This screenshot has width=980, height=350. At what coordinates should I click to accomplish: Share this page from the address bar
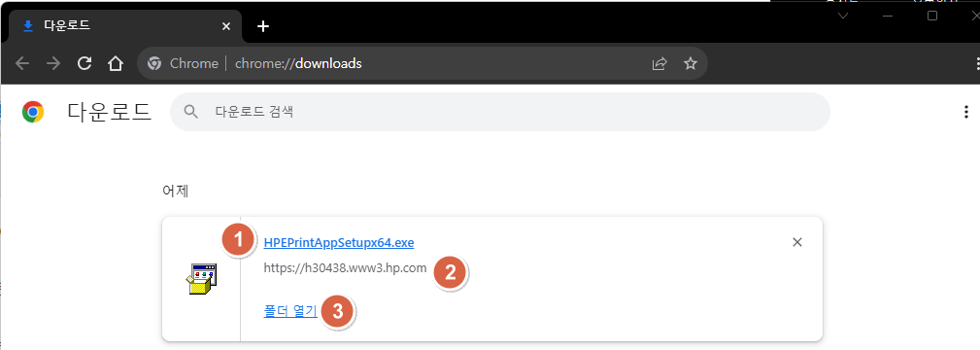[659, 63]
